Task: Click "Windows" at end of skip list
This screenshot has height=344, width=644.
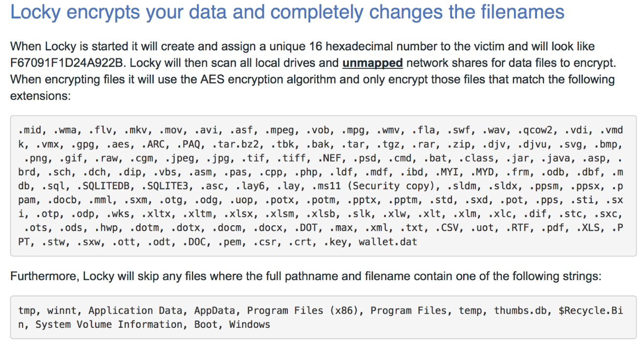Action: pyautogui.click(x=250, y=324)
